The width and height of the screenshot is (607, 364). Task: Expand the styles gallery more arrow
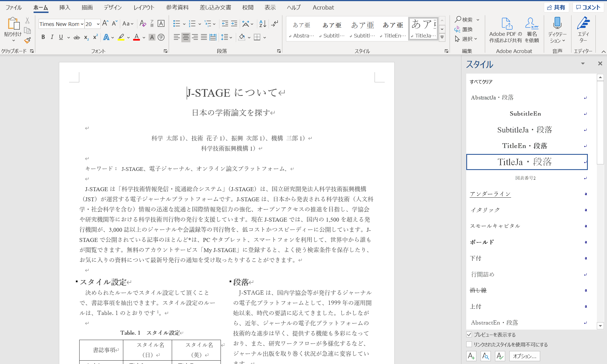point(442,37)
